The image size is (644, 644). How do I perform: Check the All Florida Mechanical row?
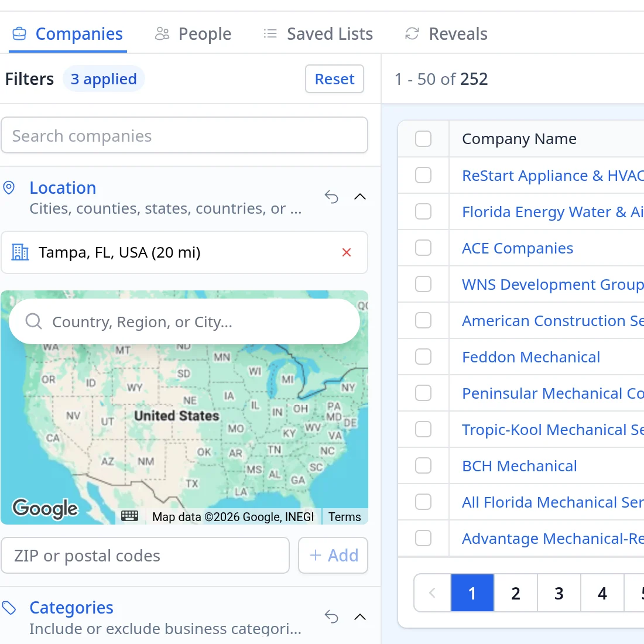click(x=423, y=502)
